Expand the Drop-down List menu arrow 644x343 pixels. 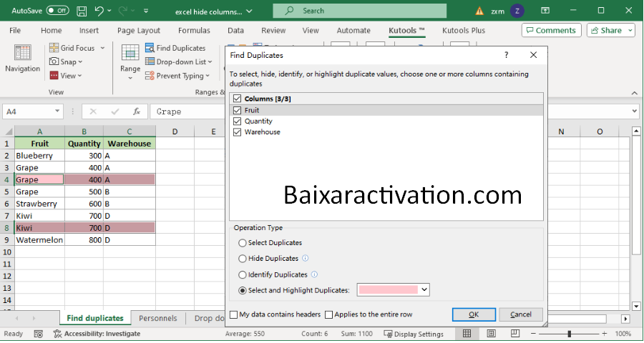210,62
